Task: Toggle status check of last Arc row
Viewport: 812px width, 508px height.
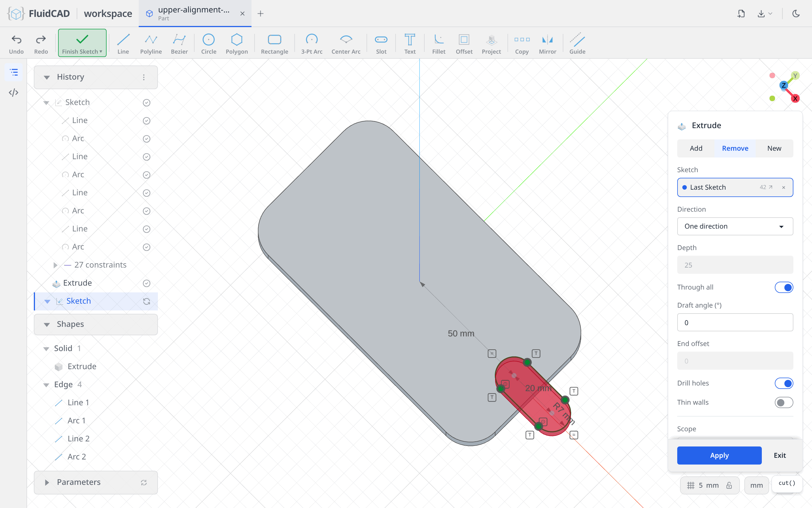Action: 146,247
